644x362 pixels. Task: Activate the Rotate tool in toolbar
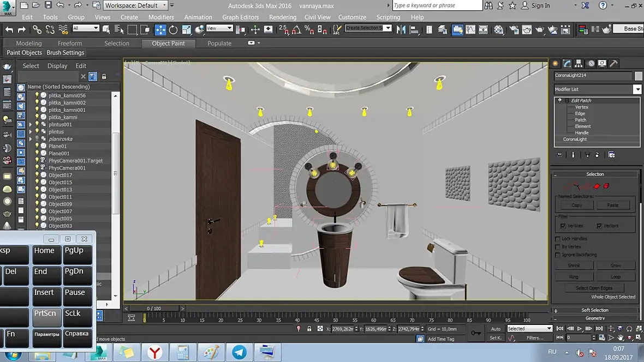pyautogui.click(x=174, y=29)
